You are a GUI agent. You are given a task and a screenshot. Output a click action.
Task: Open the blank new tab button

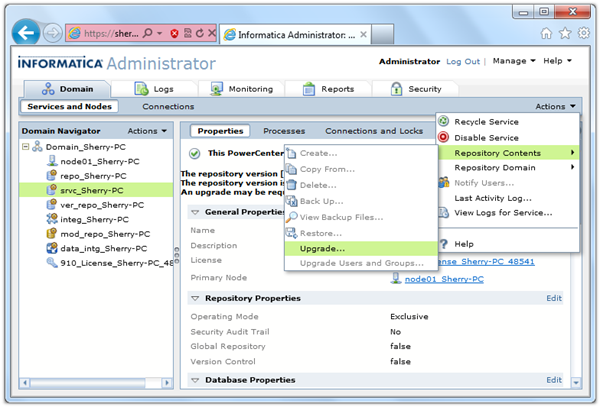pyautogui.click(x=382, y=34)
